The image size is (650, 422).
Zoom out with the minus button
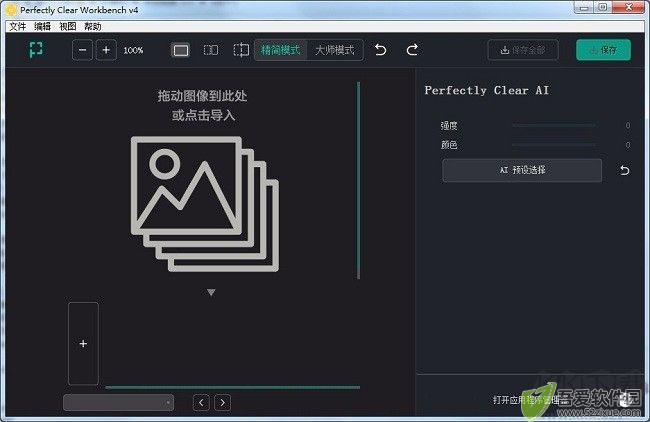82,50
